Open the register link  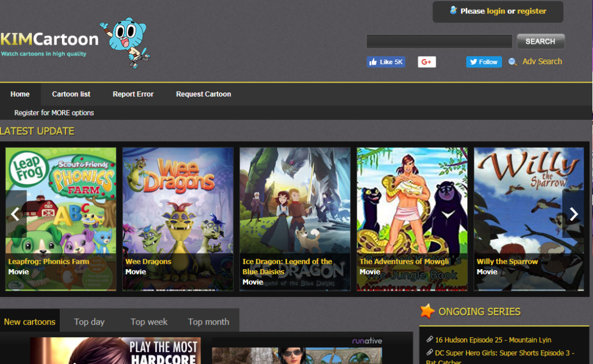point(534,10)
